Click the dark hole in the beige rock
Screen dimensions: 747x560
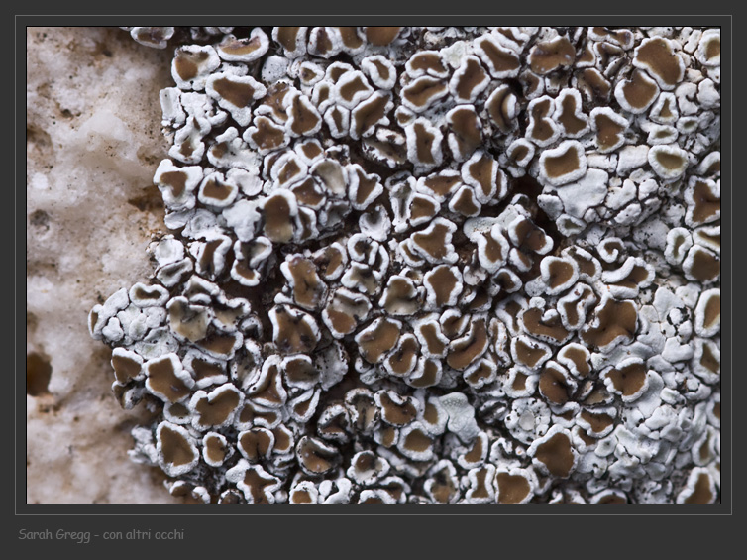coord(38,373)
